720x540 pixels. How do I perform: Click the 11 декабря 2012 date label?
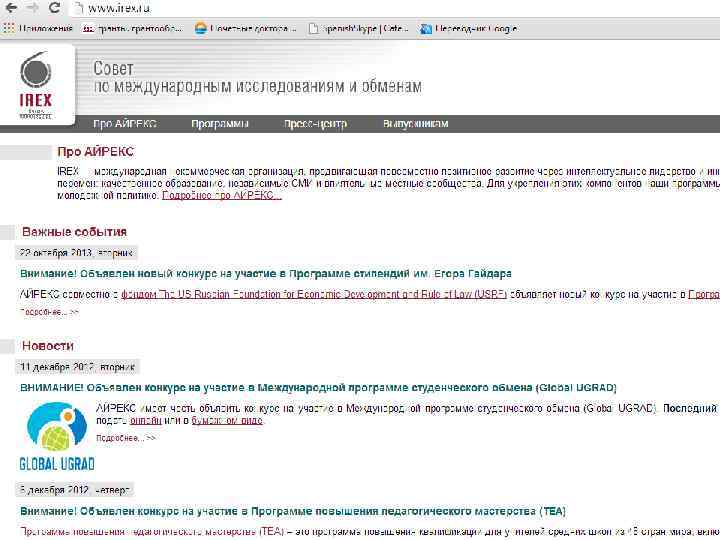[x=77, y=367]
